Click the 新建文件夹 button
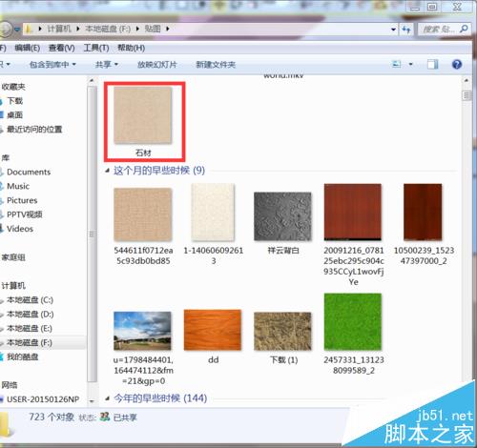The height and width of the screenshot is (448, 477). (x=216, y=65)
